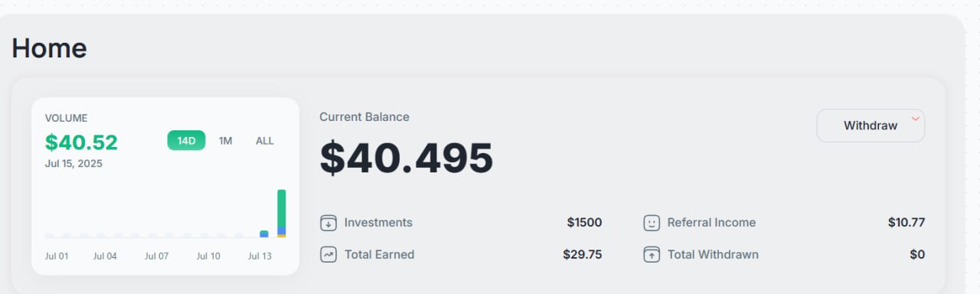Click the green $40.52 volume value
The image size is (980, 294).
click(81, 142)
